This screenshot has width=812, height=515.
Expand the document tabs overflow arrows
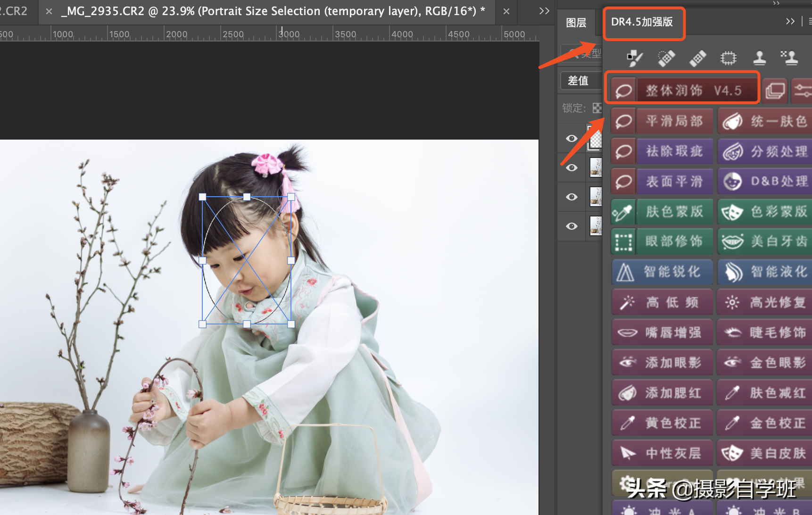(544, 11)
